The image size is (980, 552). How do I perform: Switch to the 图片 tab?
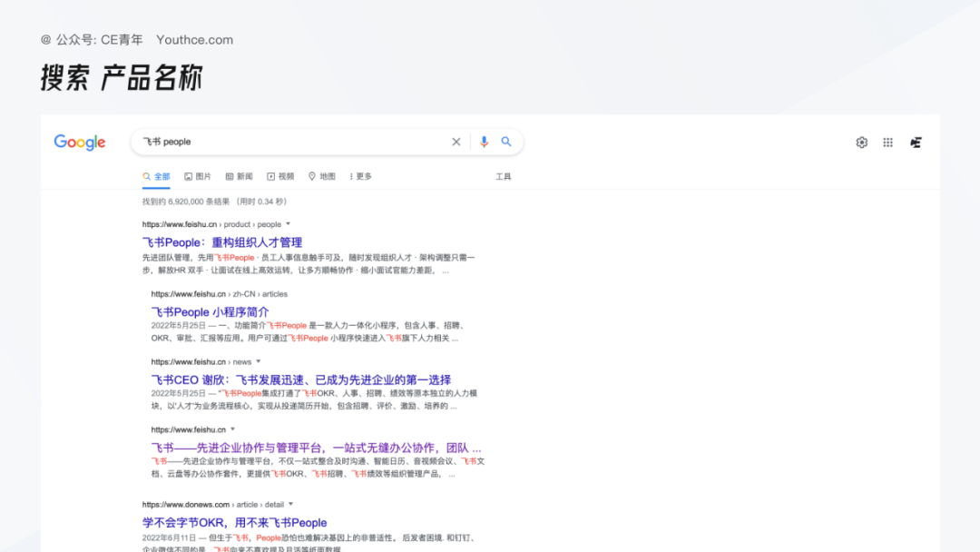tap(198, 176)
